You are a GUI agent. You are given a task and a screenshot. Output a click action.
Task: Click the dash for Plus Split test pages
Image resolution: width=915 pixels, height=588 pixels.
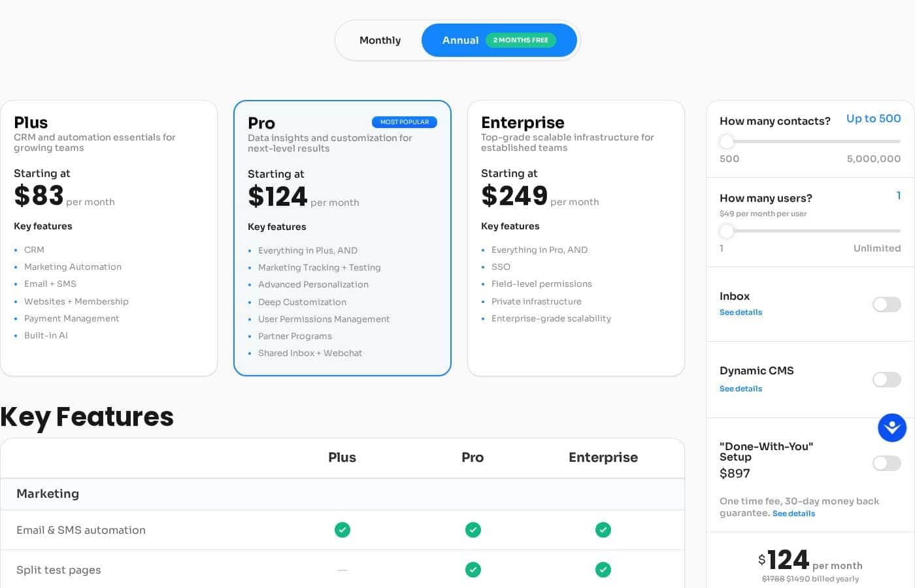[x=342, y=570]
